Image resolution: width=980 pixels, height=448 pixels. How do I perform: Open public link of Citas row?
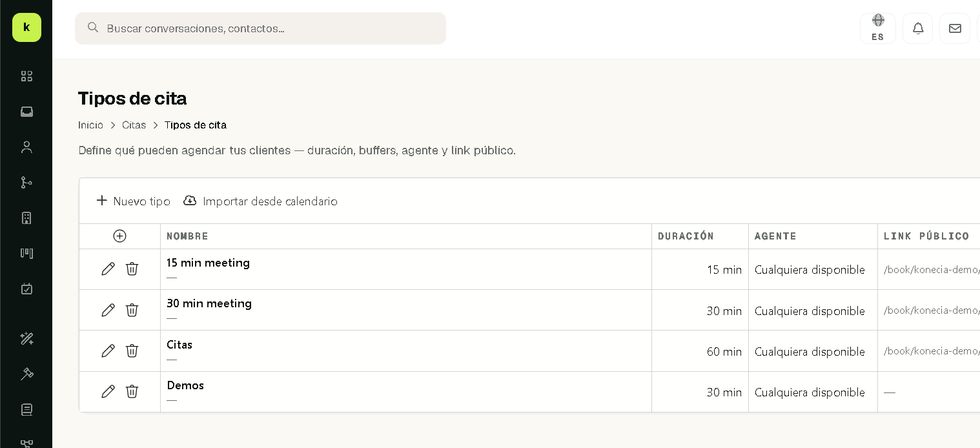(x=932, y=351)
